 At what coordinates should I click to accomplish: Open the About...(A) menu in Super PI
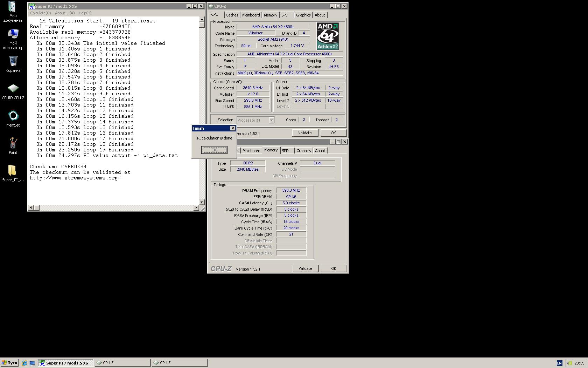point(65,13)
